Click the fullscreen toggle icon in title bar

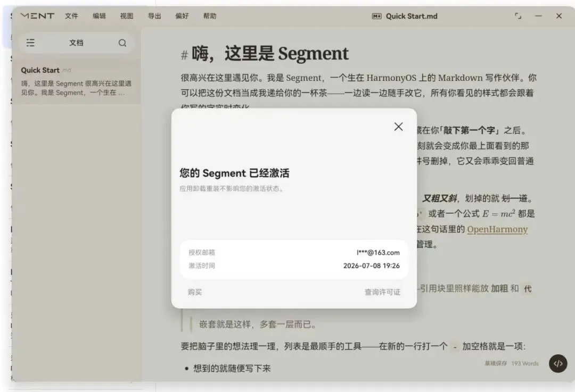[518, 16]
